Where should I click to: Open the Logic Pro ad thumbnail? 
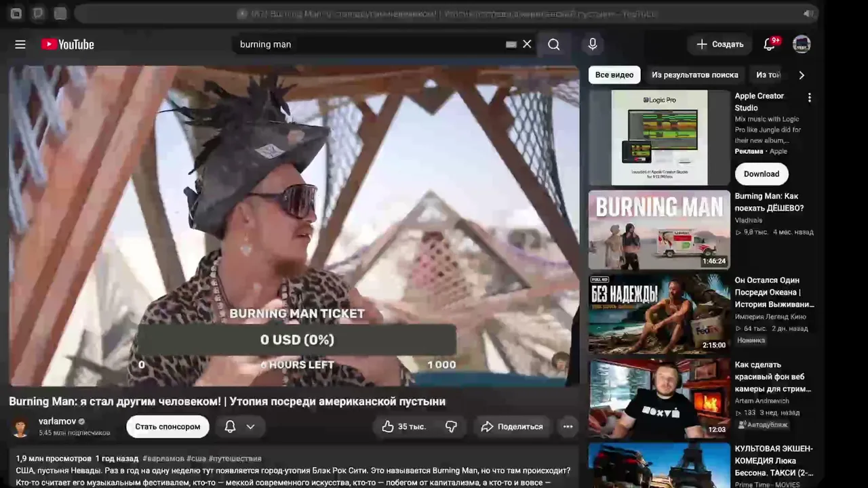click(659, 138)
